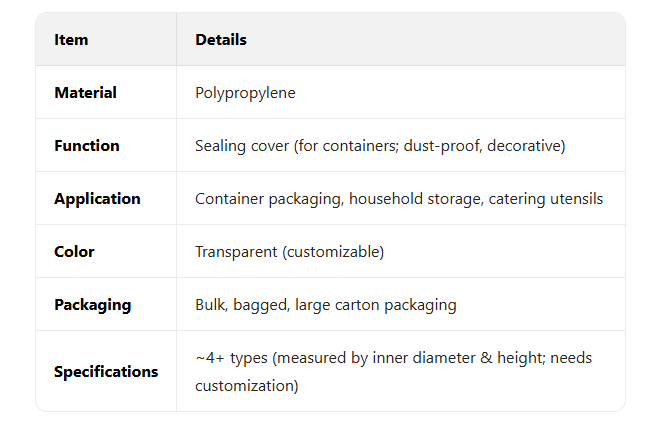Select the "Color" row label
Viewport: 659px width, 423px height.
point(75,252)
